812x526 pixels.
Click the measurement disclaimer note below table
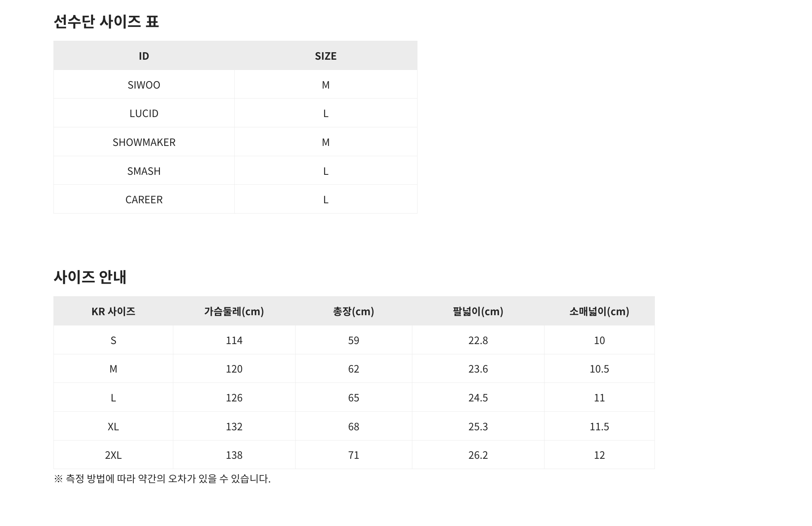162,479
